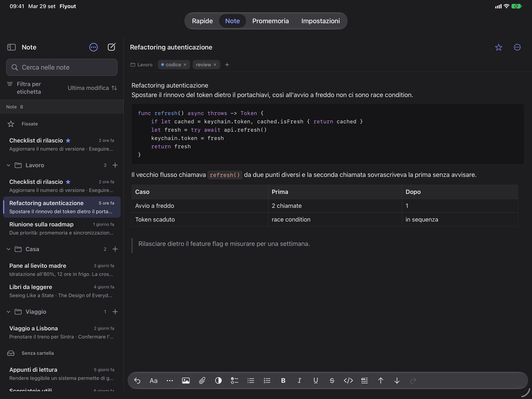This screenshot has height=399, width=532.
Task: Move block up with arrow
Action: [381, 381]
